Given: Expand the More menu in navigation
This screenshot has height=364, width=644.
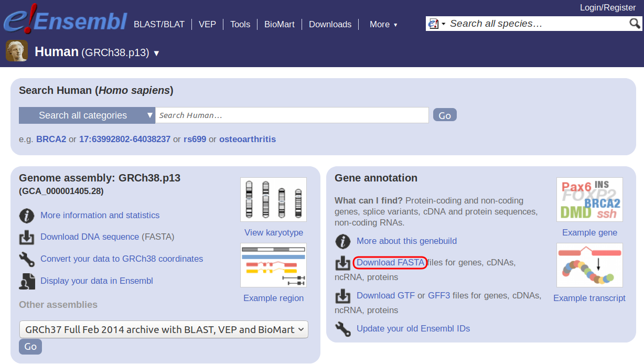Looking at the screenshot, I should [383, 24].
